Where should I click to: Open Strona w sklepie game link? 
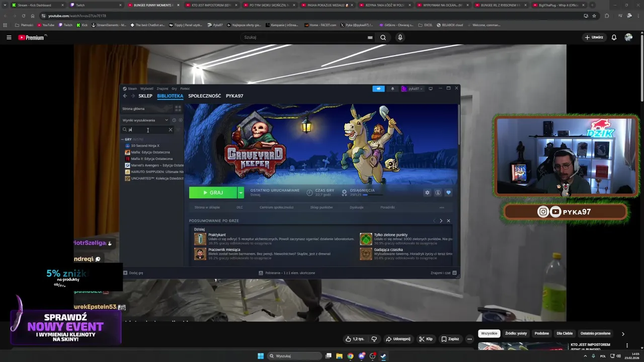coord(207,207)
